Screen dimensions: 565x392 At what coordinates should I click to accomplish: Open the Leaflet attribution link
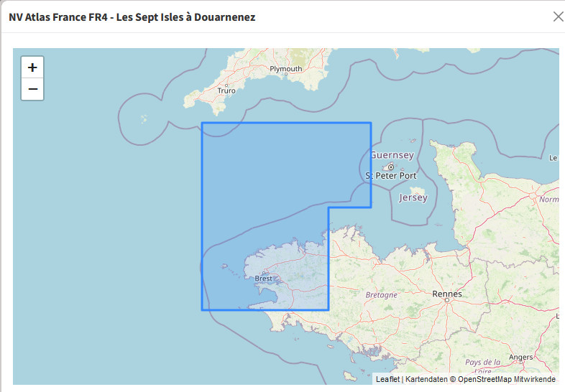(387, 378)
